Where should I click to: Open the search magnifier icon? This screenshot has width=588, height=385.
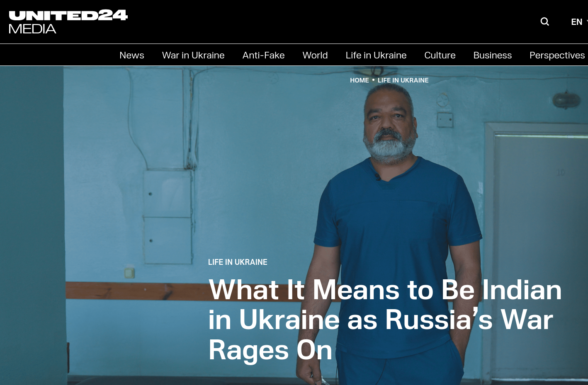[x=544, y=22]
